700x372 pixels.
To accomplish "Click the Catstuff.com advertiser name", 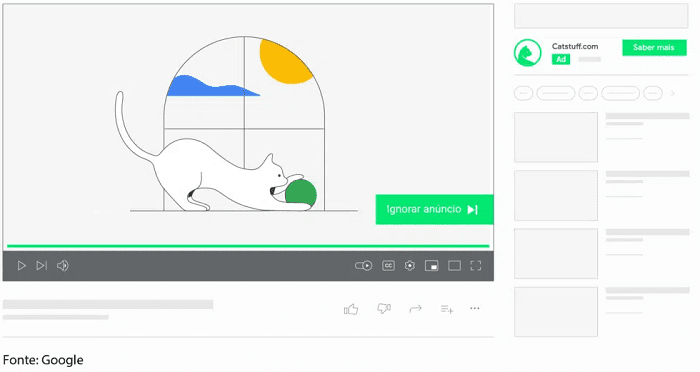I will (x=575, y=46).
